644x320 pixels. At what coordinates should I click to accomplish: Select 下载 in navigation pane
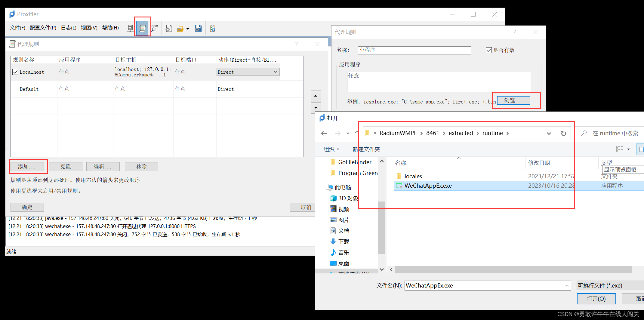pyautogui.click(x=340, y=242)
